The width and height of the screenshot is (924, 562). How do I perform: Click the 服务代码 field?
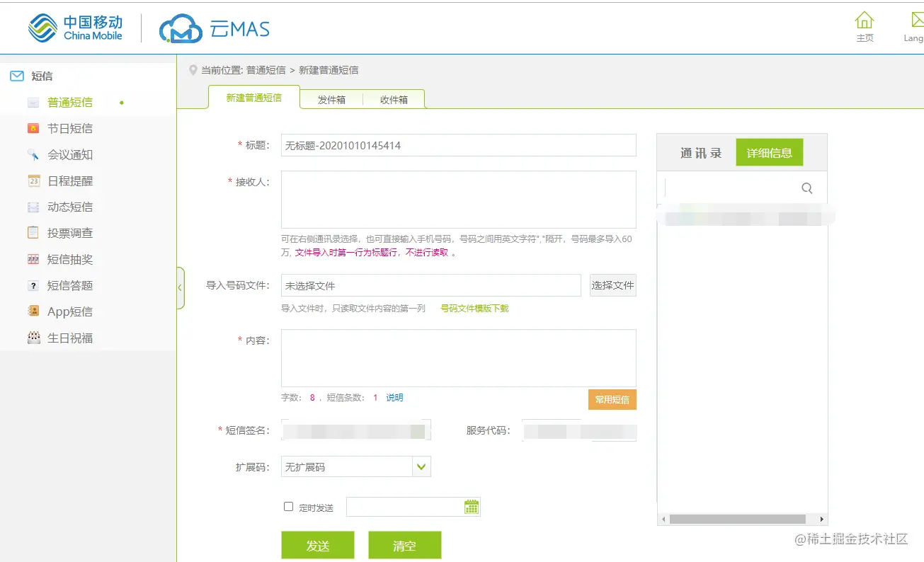coord(579,430)
